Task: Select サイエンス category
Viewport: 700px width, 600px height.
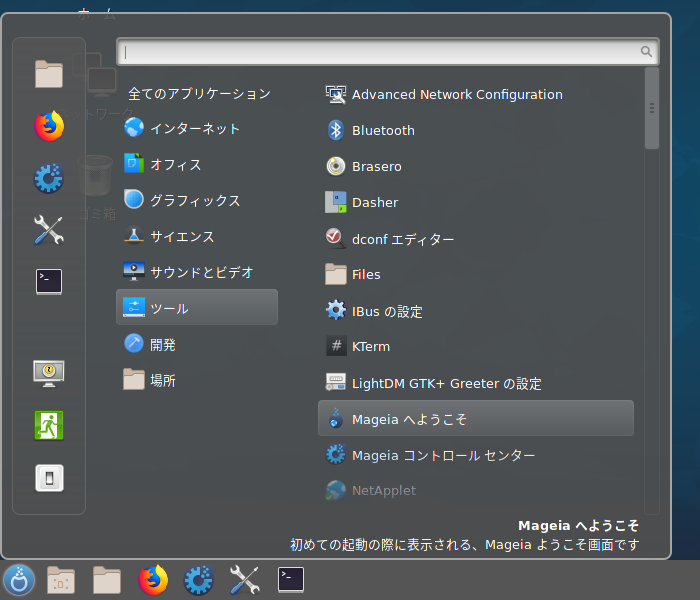Action: click(x=197, y=236)
